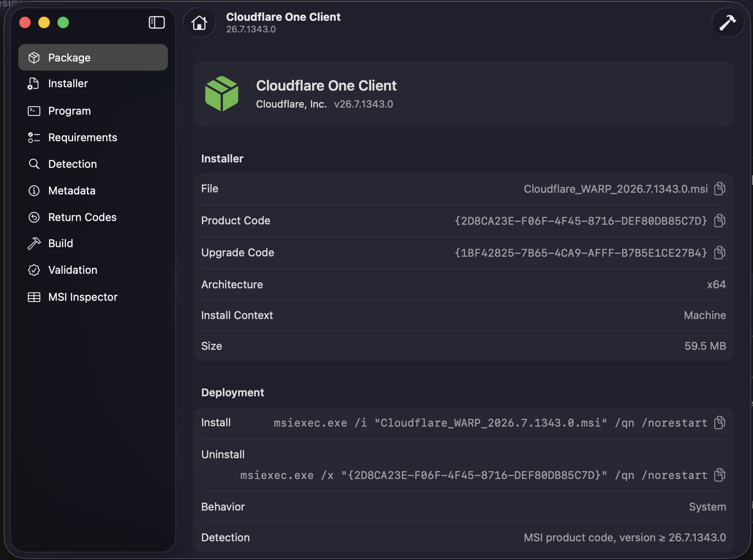Open the Requirements section
This screenshot has width=753, height=560.
[83, 138]
